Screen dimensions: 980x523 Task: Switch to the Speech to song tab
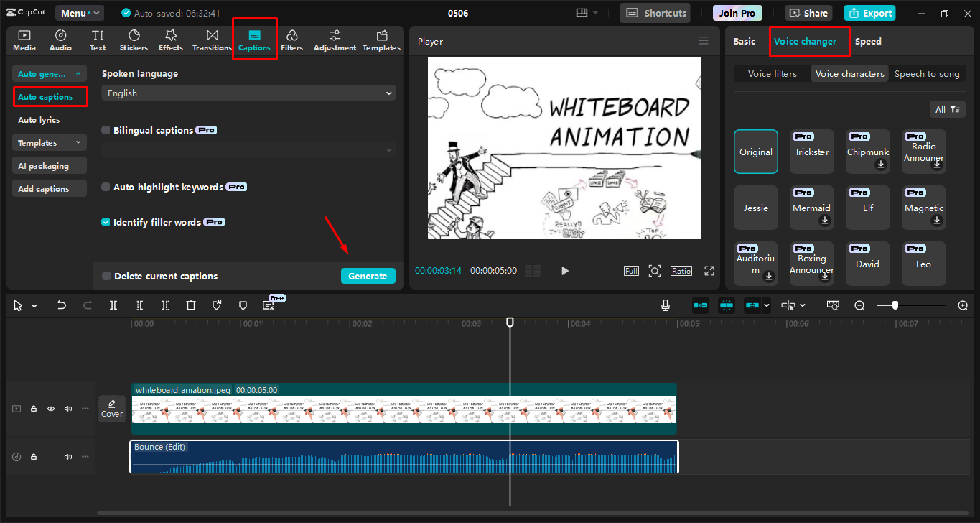click(x=927, y=73)
